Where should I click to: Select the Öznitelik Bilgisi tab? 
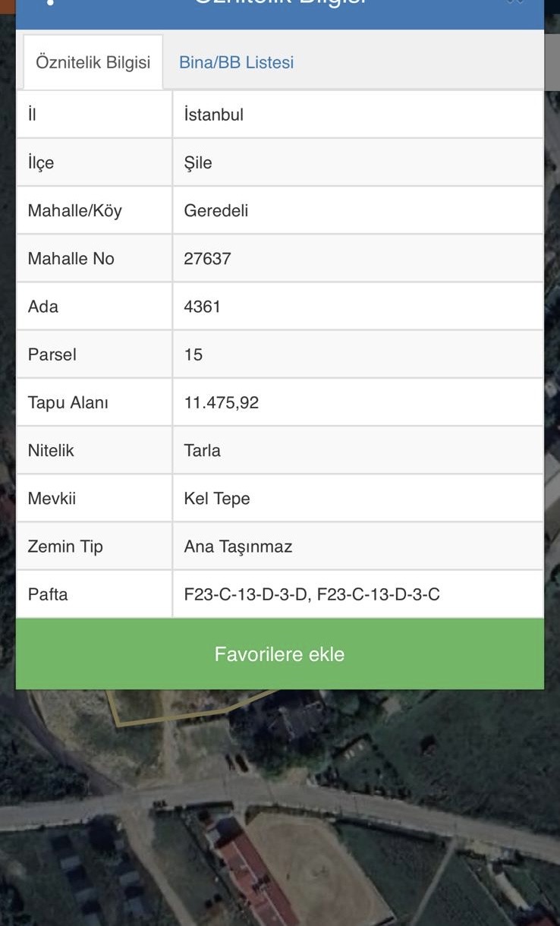(93, 62)
